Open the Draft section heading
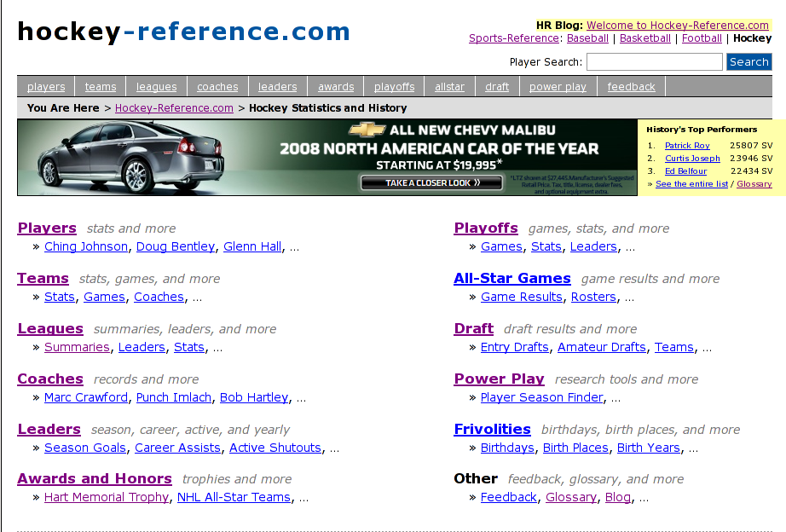Screen dimensions: 786x532 474,328
